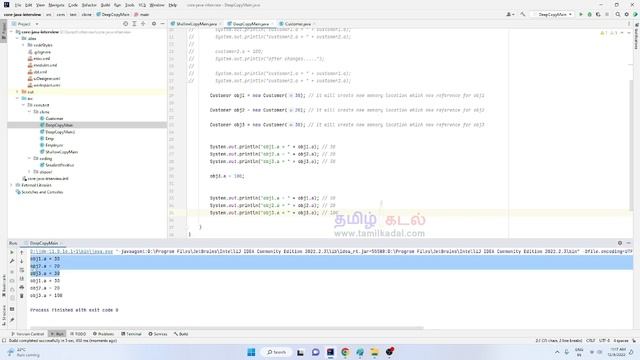Open Chrome from the taskbar
640x360 pixels.
tap(345, 352)
